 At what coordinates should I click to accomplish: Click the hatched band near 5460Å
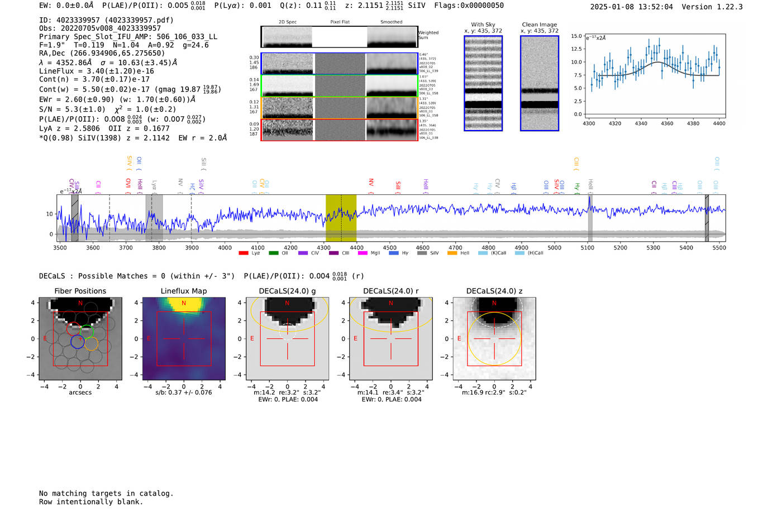click(707, 218)
